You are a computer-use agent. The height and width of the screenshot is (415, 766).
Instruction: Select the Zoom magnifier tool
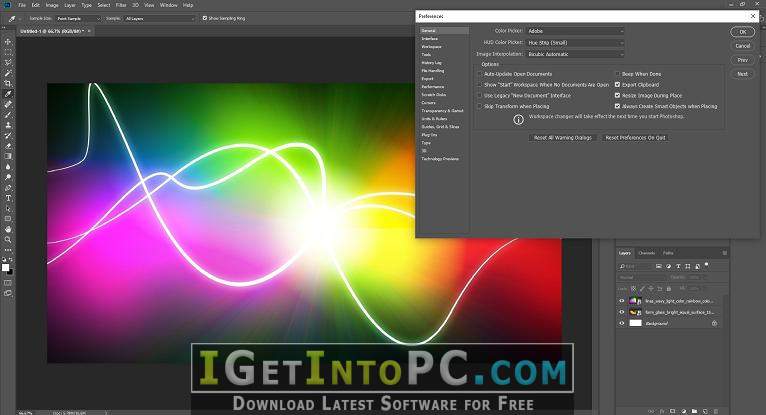tap(8, 240)
